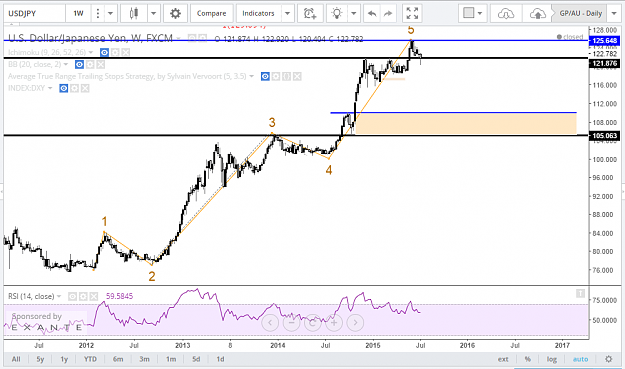Select the All time range
Screen dimensions: 625x369
pyautogui.click(x=16, y=359)
